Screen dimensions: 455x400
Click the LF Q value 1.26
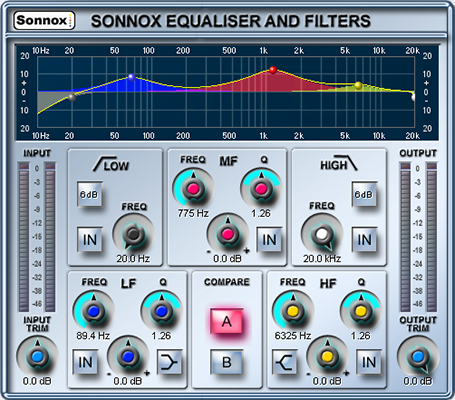pos(161,336)
